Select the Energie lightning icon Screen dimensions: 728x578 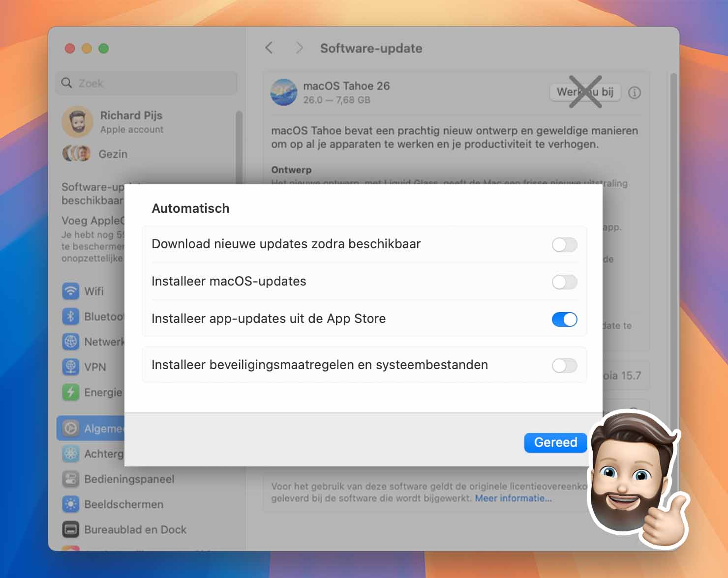point(71,392)
